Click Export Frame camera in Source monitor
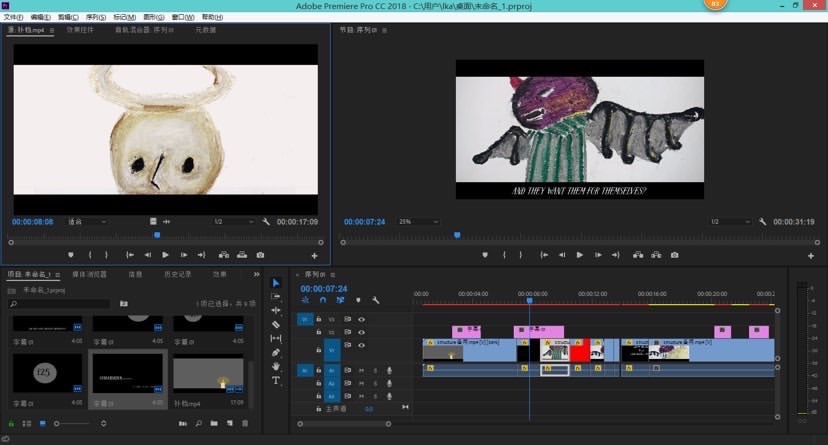This screenshot has width=828, height=445. point(260,255)
